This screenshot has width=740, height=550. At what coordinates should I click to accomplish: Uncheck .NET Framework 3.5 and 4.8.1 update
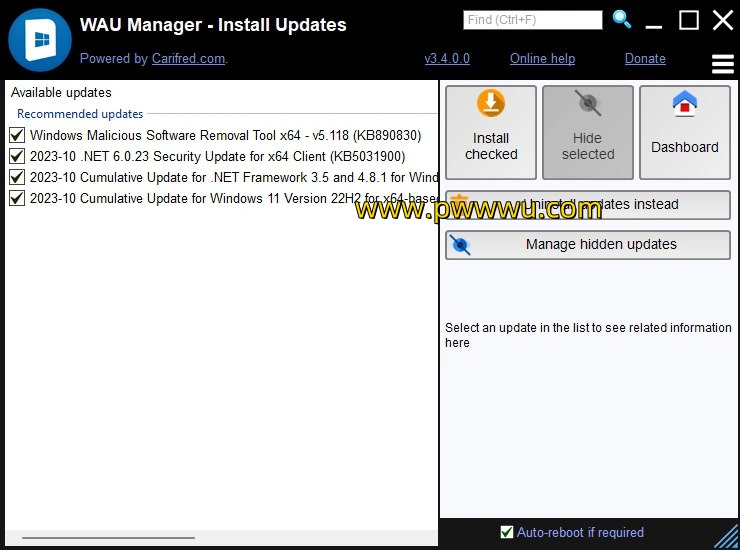click(x=17, y=177)
